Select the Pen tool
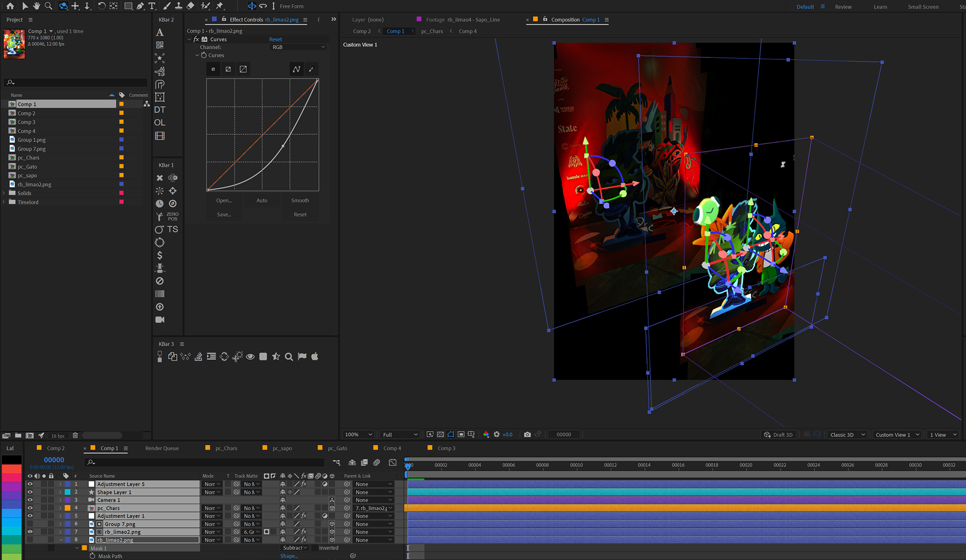966x560 pixels. [x=140, y=6]
